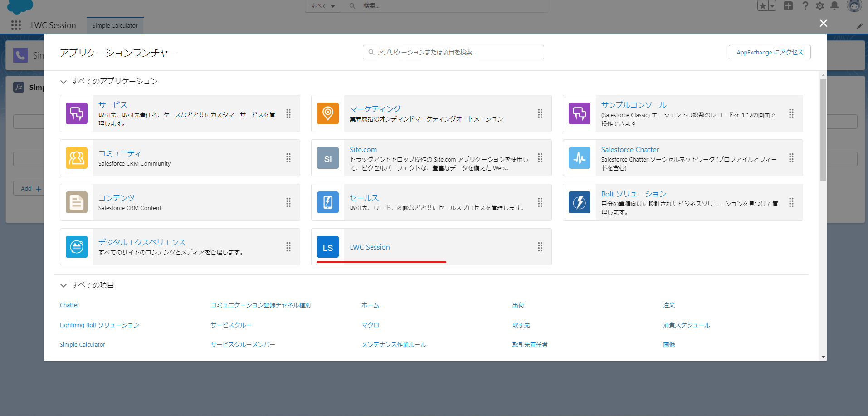Click the launcher vertical scrollbar thumb
This screenshot has height=416, width=868.
823,130
